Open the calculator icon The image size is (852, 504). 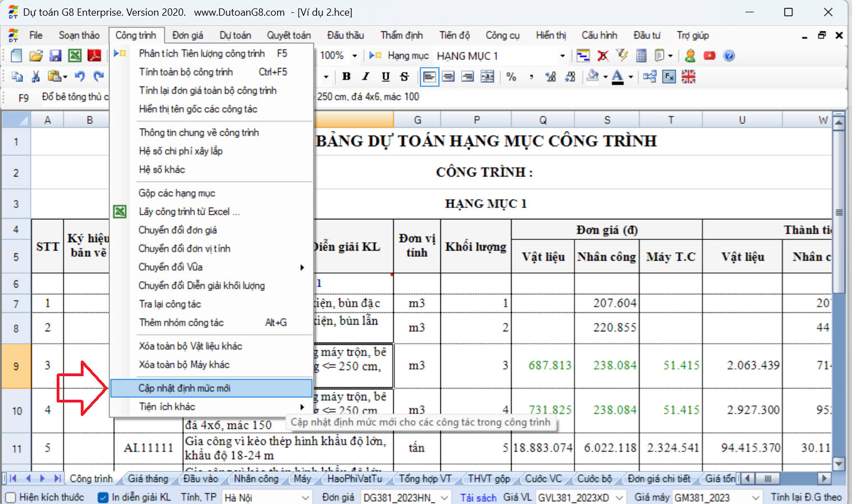(641, 56)
